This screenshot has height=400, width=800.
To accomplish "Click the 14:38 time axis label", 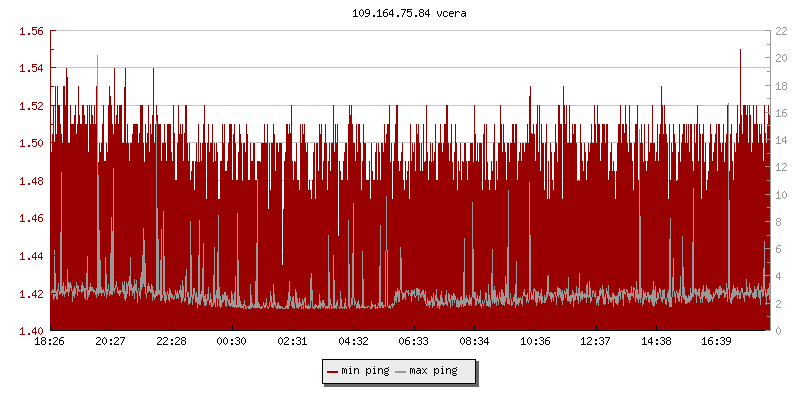I will 656,341.
